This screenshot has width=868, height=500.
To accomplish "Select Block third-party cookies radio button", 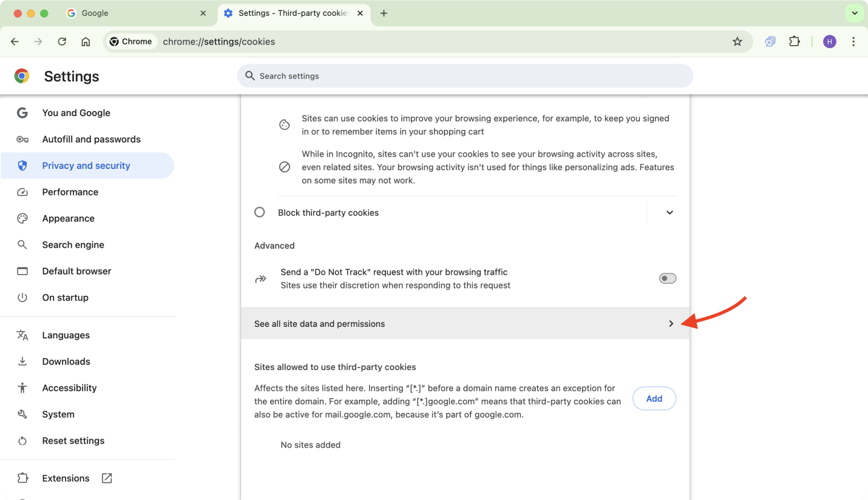I will (x=260, y=213).
